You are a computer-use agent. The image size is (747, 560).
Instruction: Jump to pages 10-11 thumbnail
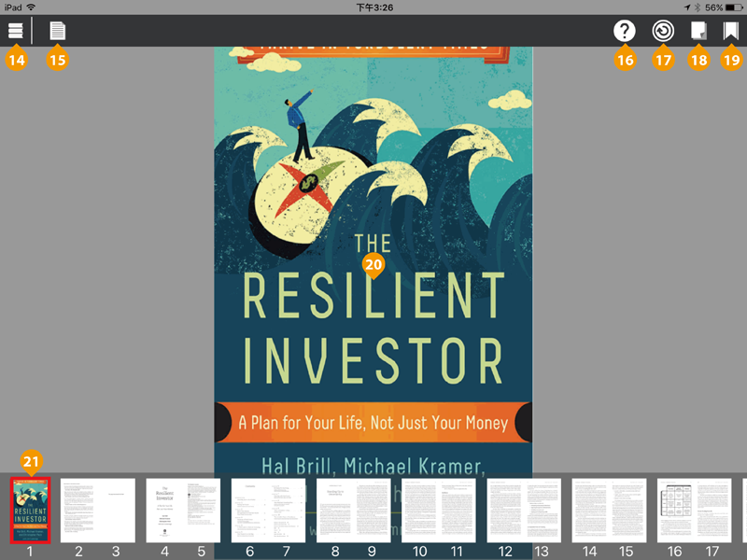tap(438, 511)
